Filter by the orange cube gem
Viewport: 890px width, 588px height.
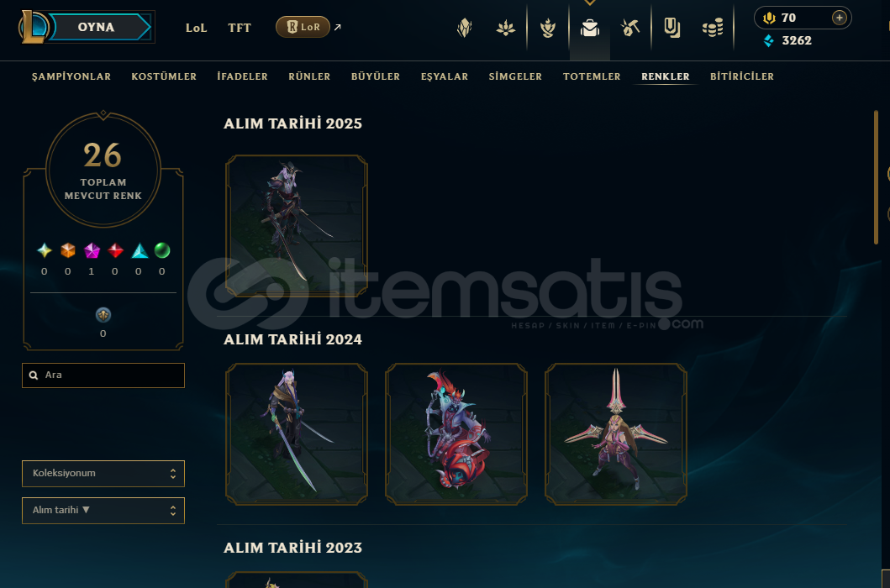pyautogui.click(x=68, y=250)
